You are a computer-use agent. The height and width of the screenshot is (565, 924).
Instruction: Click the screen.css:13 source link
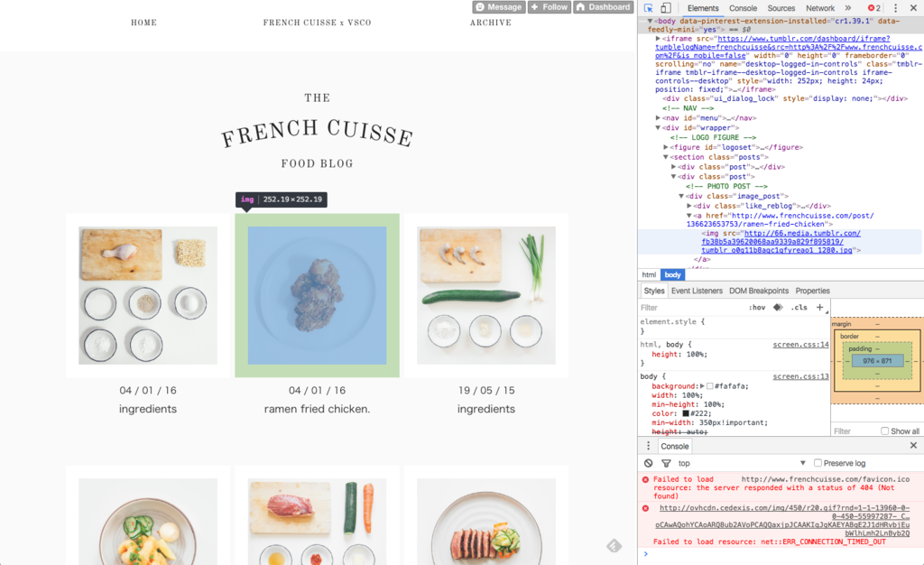(801, 376)
